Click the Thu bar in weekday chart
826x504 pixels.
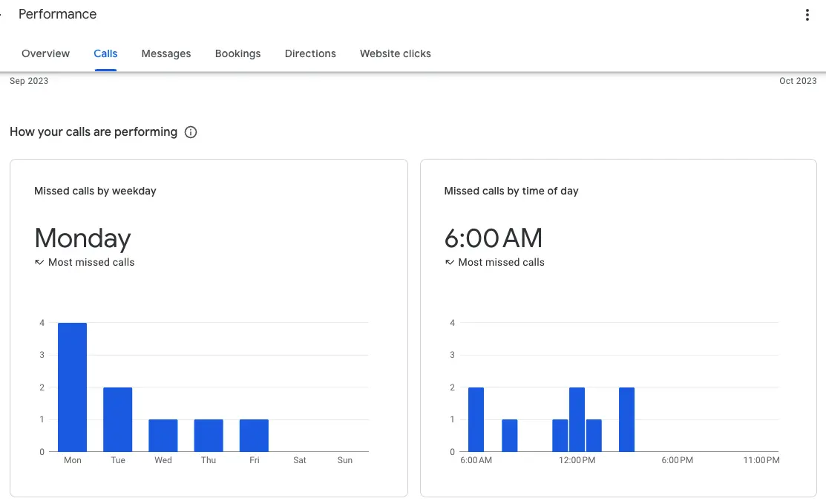tap(209, 436)
